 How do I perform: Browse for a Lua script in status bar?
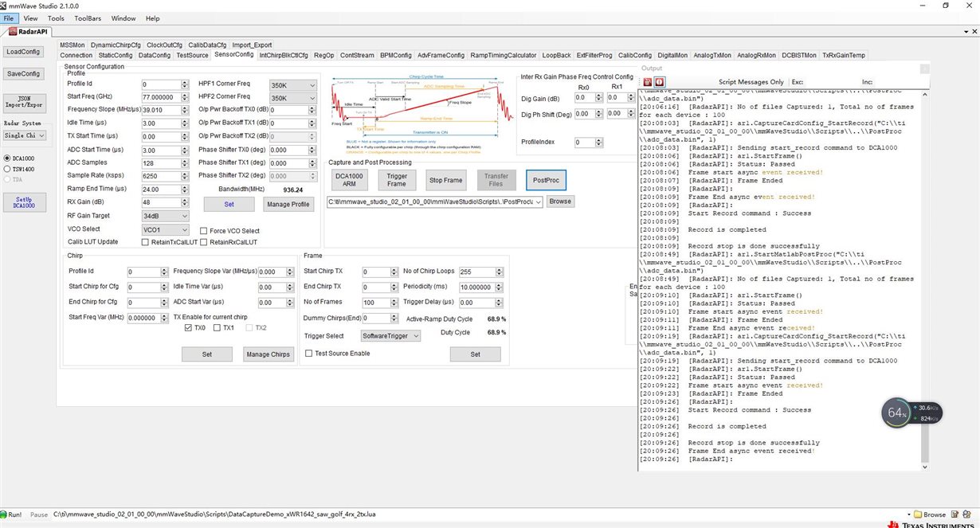click(x=929, y=514)
